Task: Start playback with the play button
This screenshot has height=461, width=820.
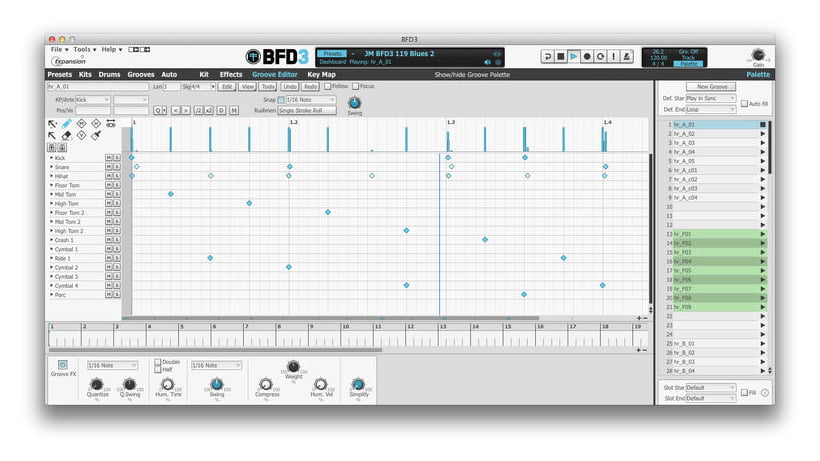Action: point(574,56)
